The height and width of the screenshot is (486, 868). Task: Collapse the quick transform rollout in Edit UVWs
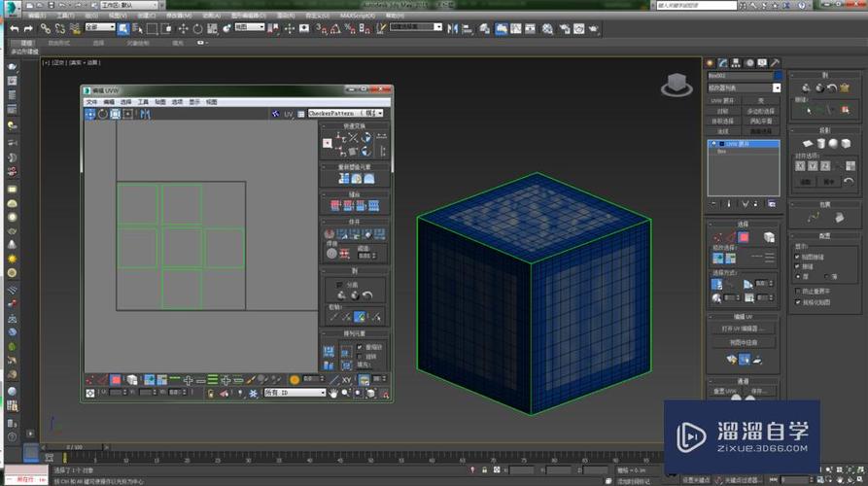tap(354, 126)
